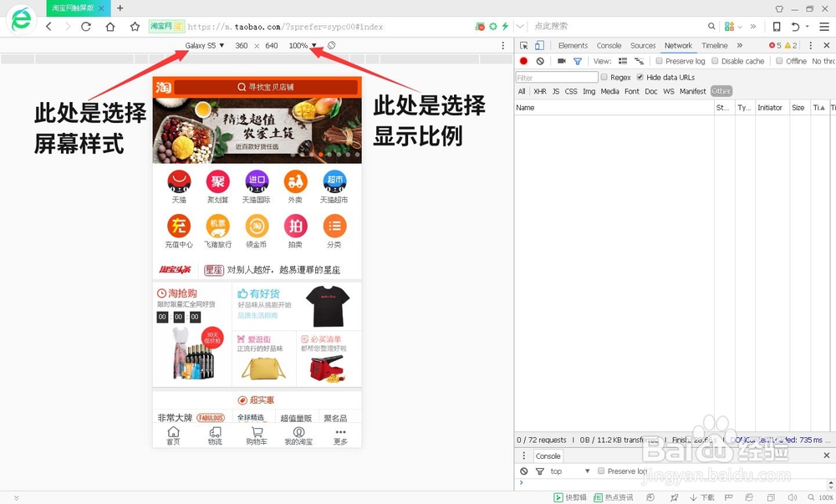The image size is (836, 504).
Task: Filter requests by CSS type
Action: pyautogui.click(x=571, y=92)
